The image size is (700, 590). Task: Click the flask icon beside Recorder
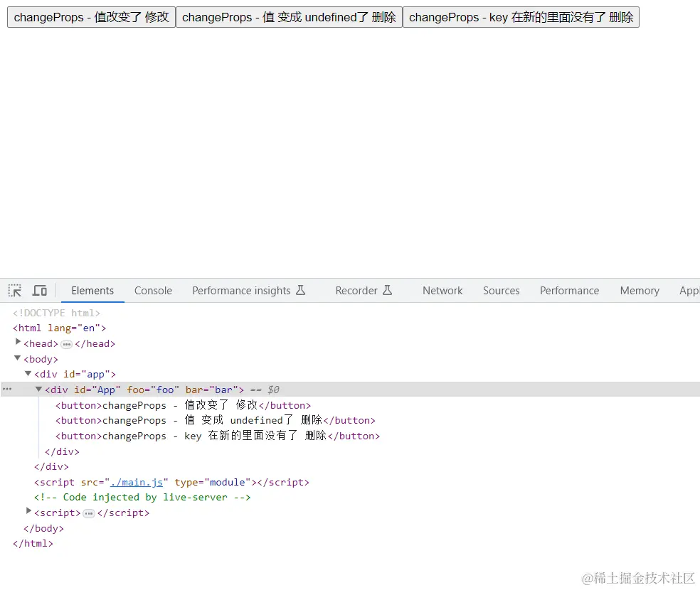point(388,290)
